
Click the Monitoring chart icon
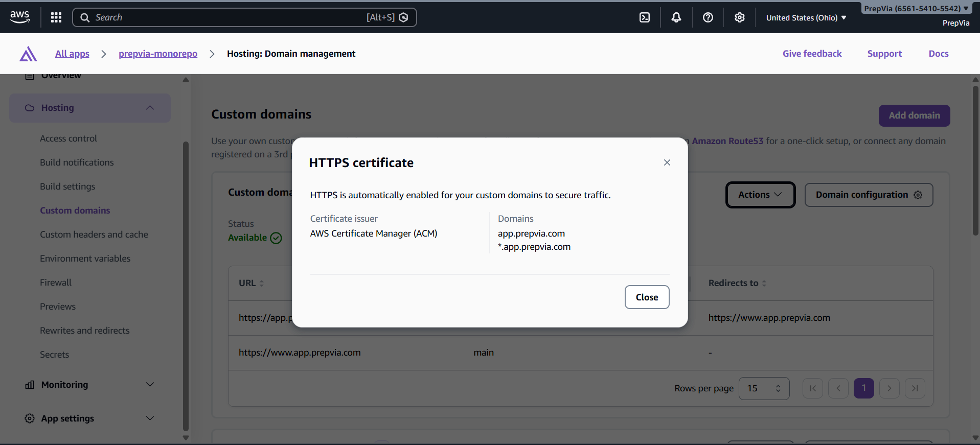tap(30, 385)
